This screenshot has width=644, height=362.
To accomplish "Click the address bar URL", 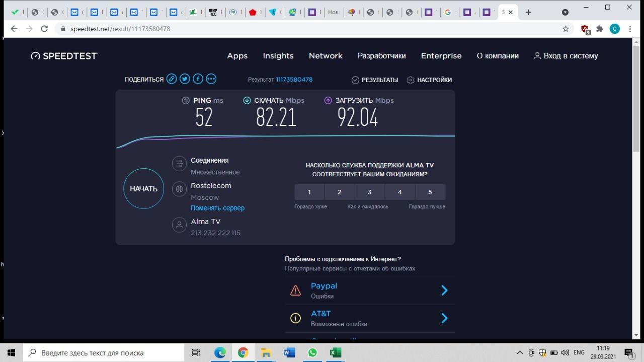I will (x=120, y=29).
